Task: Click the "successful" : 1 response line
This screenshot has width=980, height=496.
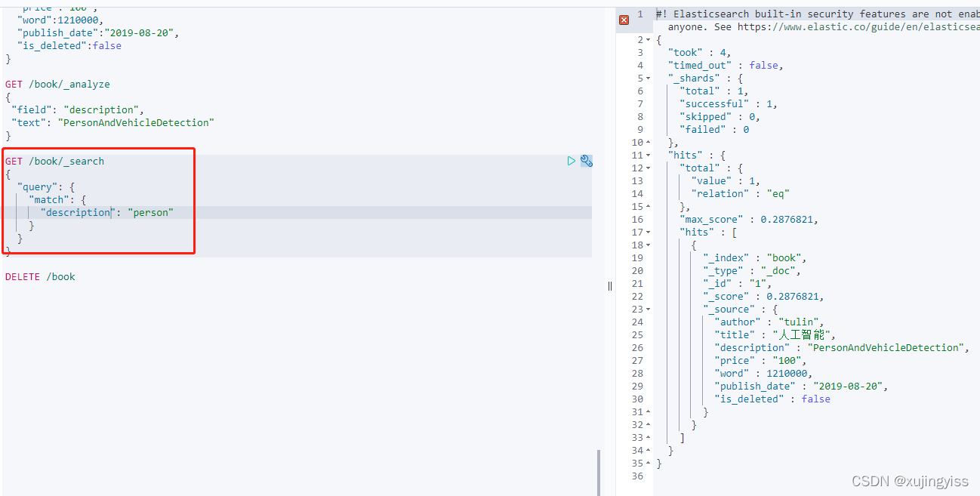Action: pos(729,104)
